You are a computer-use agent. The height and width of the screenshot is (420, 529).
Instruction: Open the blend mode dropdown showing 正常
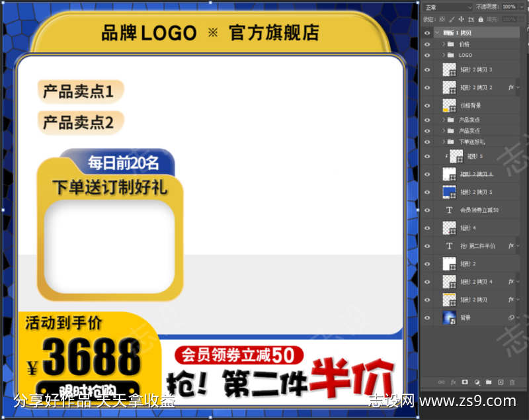pyautogui.click(x=450, y=6)
